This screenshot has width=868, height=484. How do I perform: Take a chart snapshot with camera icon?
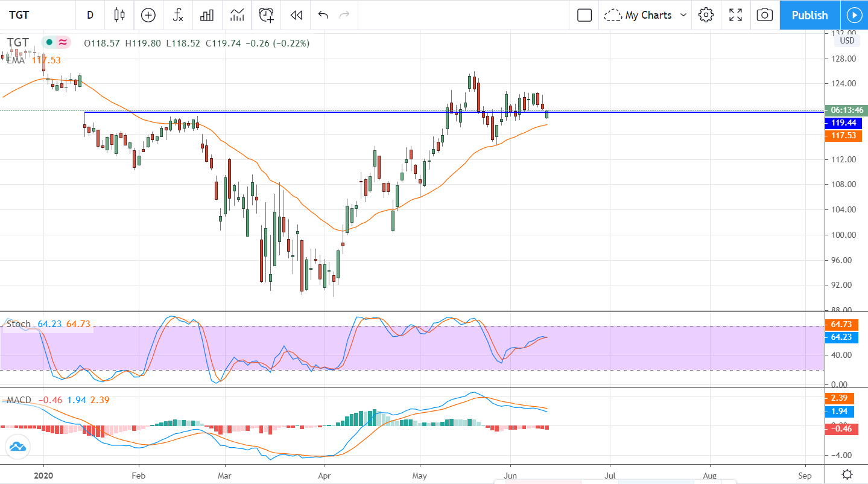coord(764,15)
